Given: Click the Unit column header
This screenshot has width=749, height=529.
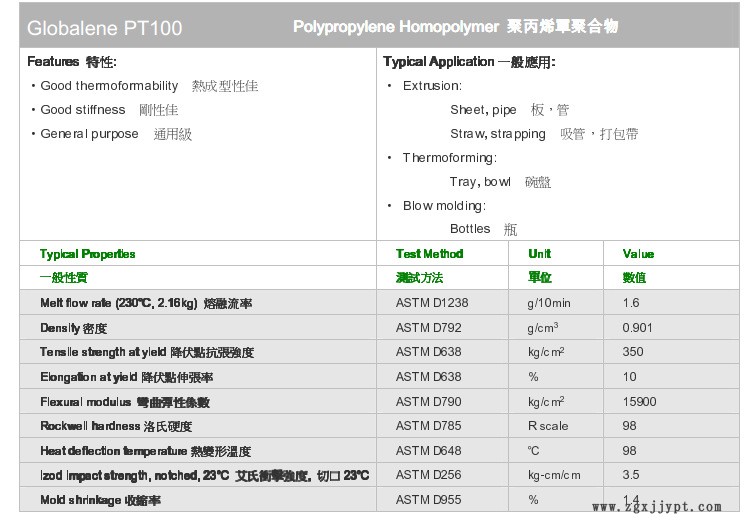Looking at the screenshot, I should click(x=539, y=254).
